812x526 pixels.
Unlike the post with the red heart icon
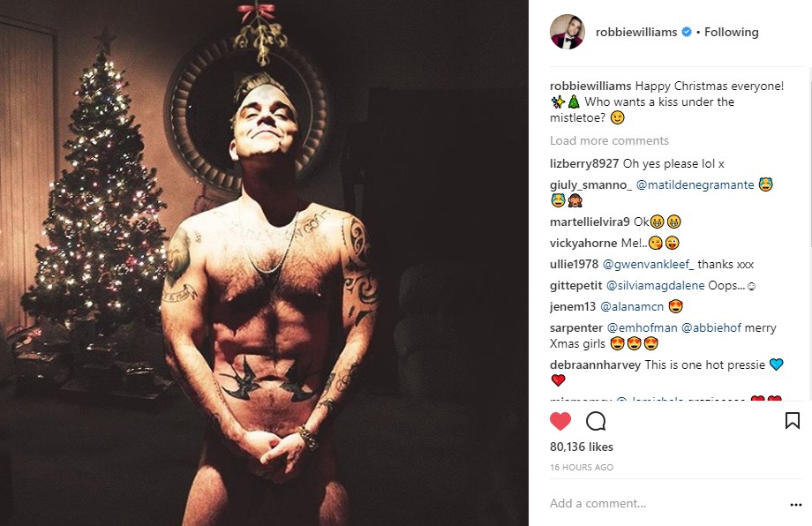[x=560, y=422]
